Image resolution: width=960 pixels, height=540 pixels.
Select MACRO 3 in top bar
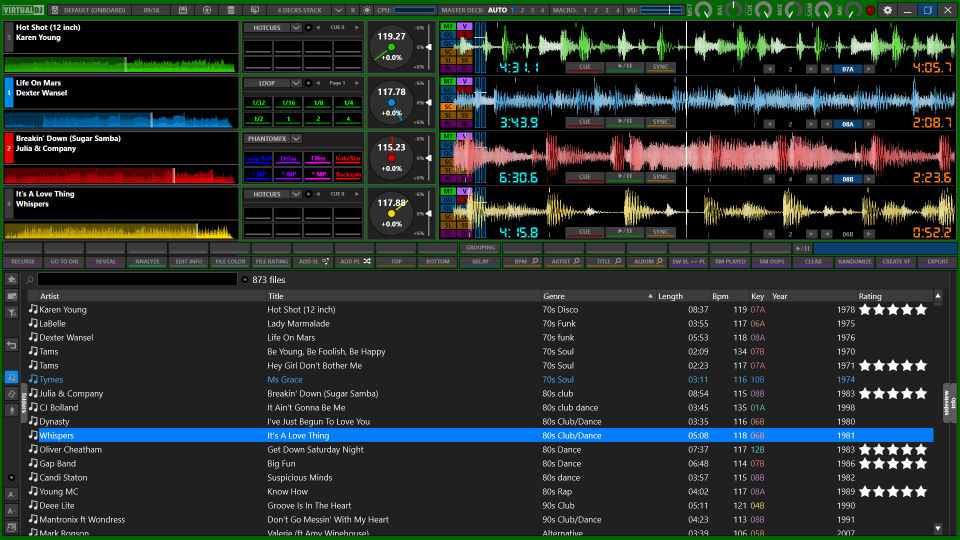pyautogui.click(x=606, y=10)
